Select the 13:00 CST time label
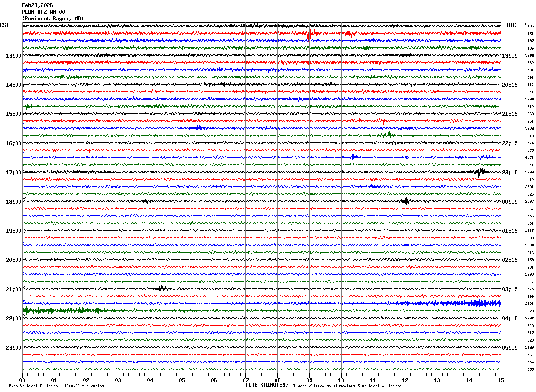The height and width of the screenshot is (392, 536). (x=13, y=56)
